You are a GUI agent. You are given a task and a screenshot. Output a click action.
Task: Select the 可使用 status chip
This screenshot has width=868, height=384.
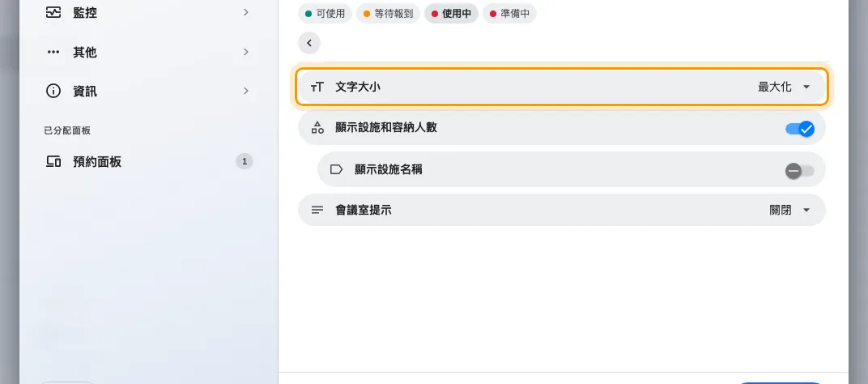pos(325,13)
